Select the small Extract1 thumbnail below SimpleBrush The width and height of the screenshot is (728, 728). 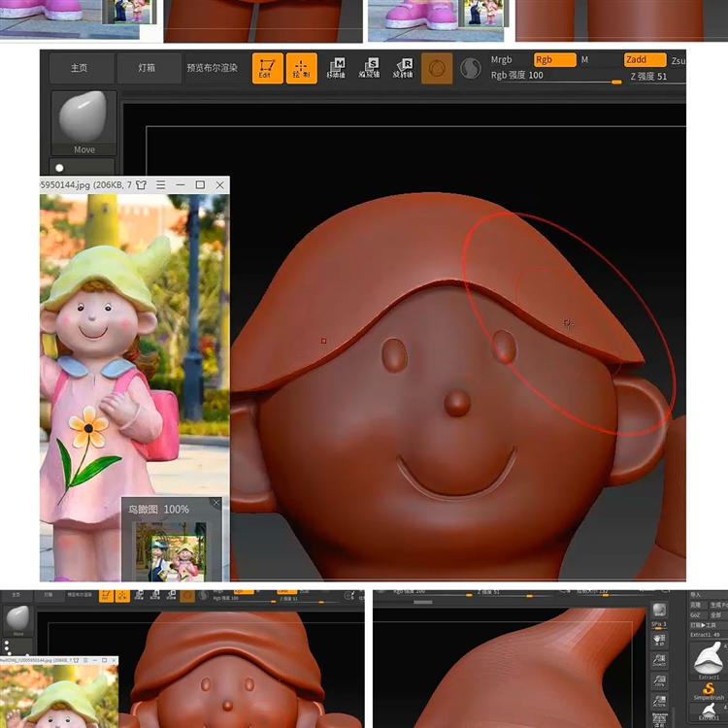pyautogui.click(x=709, y=712)
